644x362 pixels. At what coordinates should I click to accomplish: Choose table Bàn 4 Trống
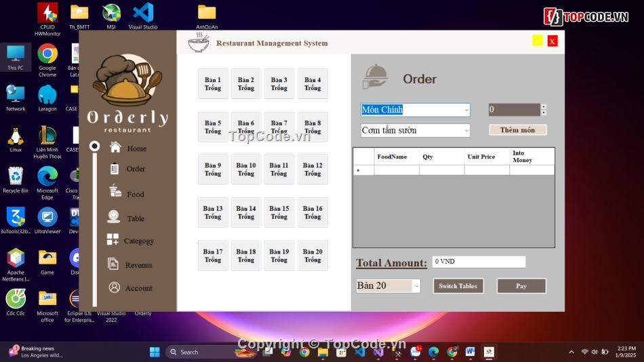coord(313,84)
